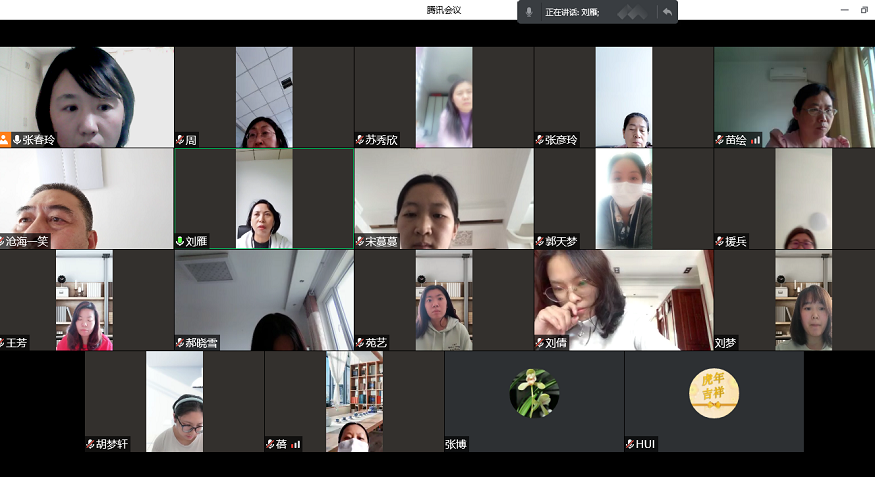Click the muted mic icon beside 郝晓雪
Screen dimensions: 875x477
(x=180, y=343)
